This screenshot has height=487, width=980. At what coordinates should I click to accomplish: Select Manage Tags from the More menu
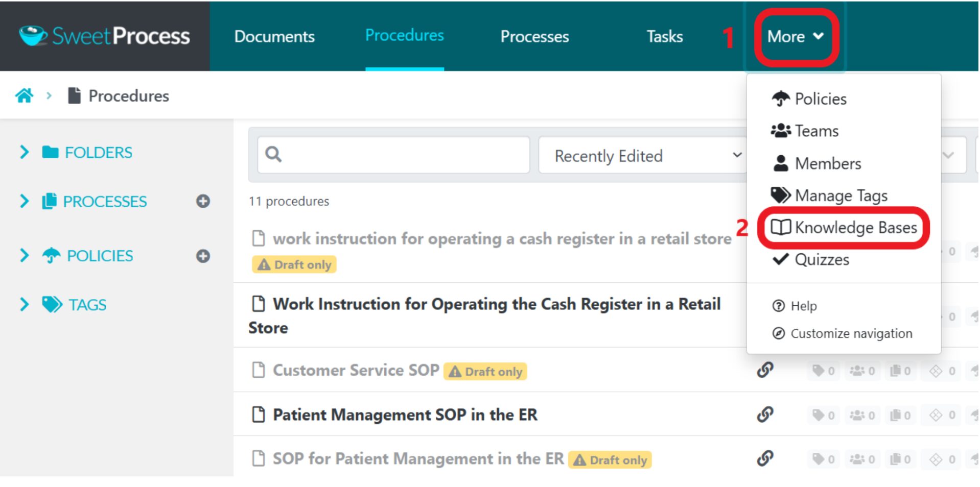[829, 196]
